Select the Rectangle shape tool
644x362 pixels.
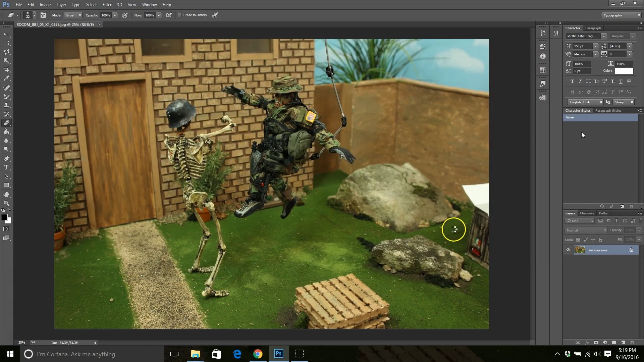[6, 185]
